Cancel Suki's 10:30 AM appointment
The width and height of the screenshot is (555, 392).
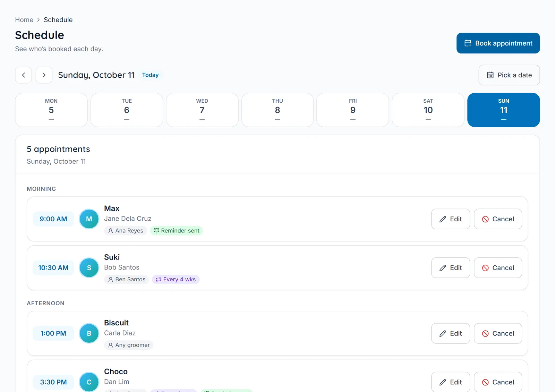click(x=498, y=268)
